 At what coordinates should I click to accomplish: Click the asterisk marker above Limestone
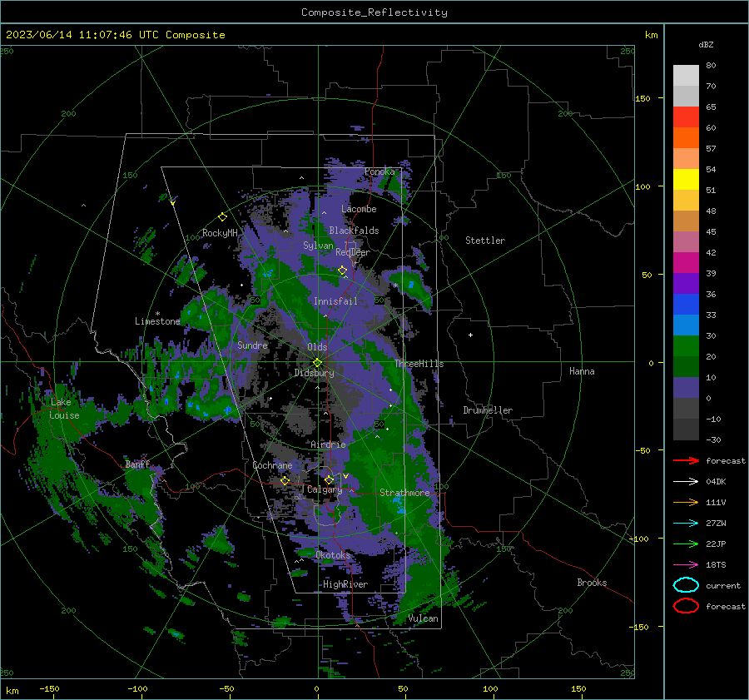coord(157,314)
